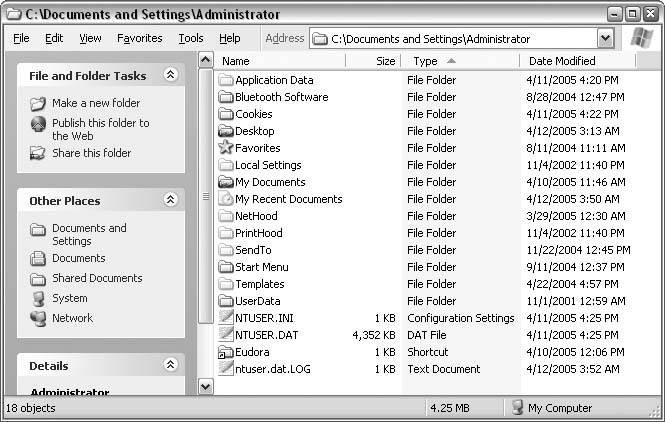Click the My Documents folder icon
665x422 pixels.
pos(226,182)
